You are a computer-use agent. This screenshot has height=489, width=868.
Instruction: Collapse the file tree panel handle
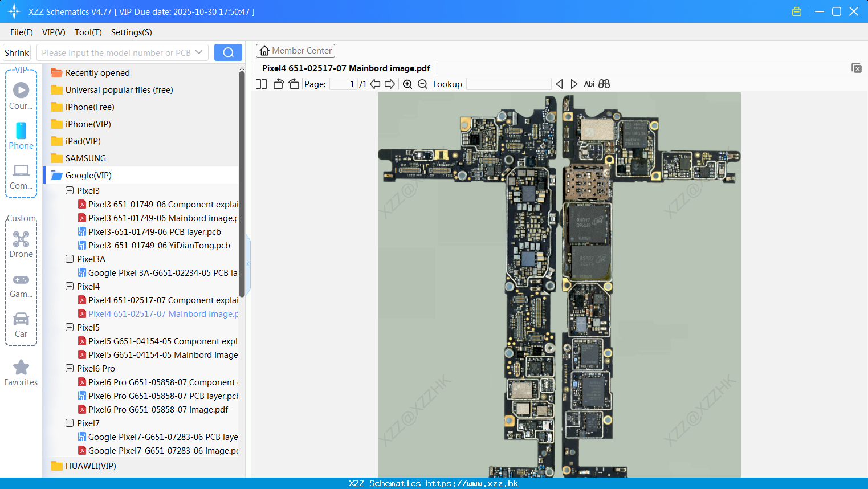pyautogui.click(x=248, y=263)
